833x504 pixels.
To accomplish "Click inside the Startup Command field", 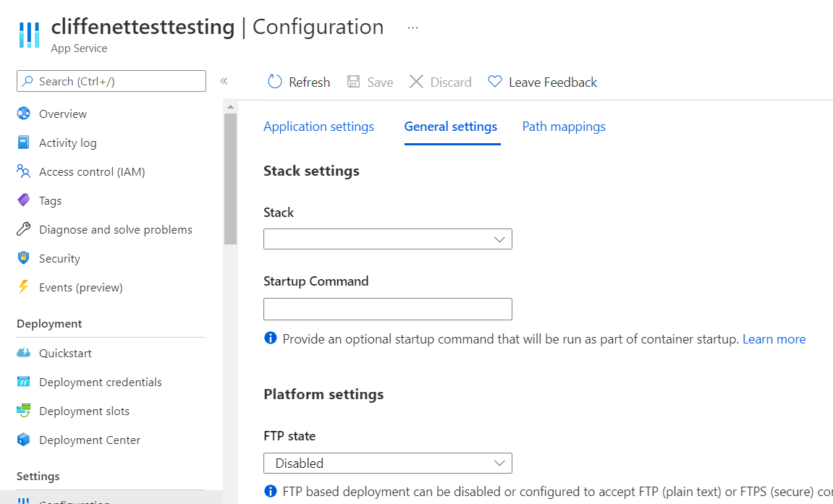I will (x=388, y=309).
